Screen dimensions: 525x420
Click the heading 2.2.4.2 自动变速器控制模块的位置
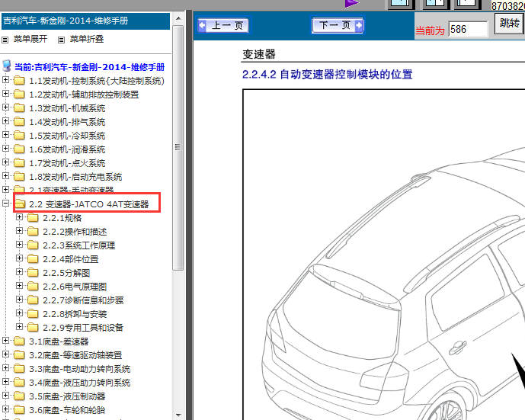tap(327, 74)
